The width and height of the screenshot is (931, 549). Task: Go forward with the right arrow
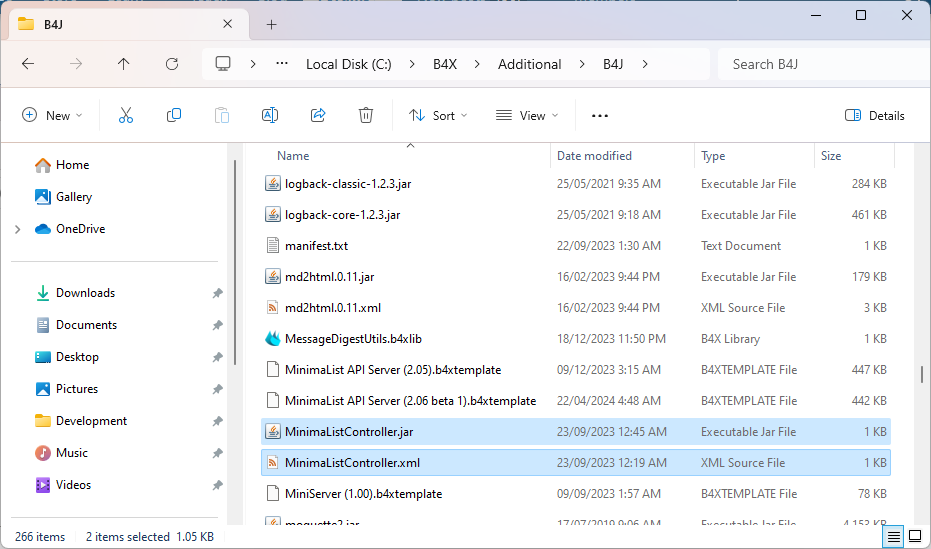pos(76,64)
